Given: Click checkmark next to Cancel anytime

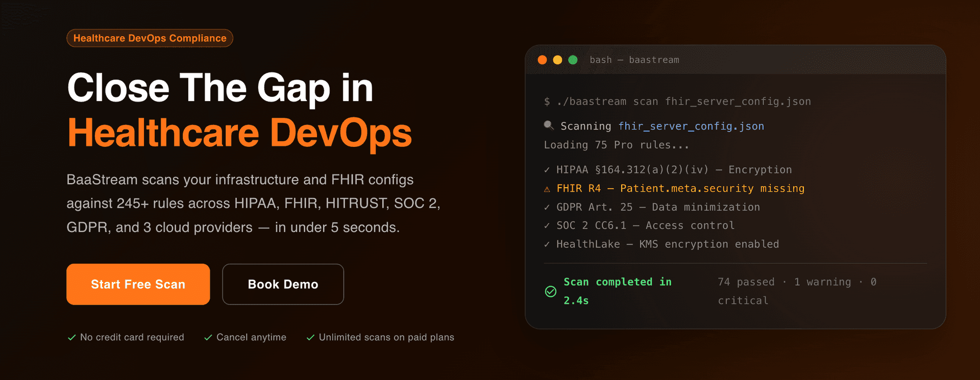Looking at the screenshot, I should [208, 338].
